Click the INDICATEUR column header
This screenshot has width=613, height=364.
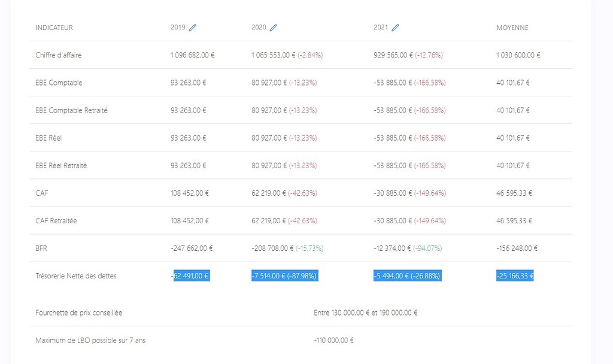pos(54,28)
